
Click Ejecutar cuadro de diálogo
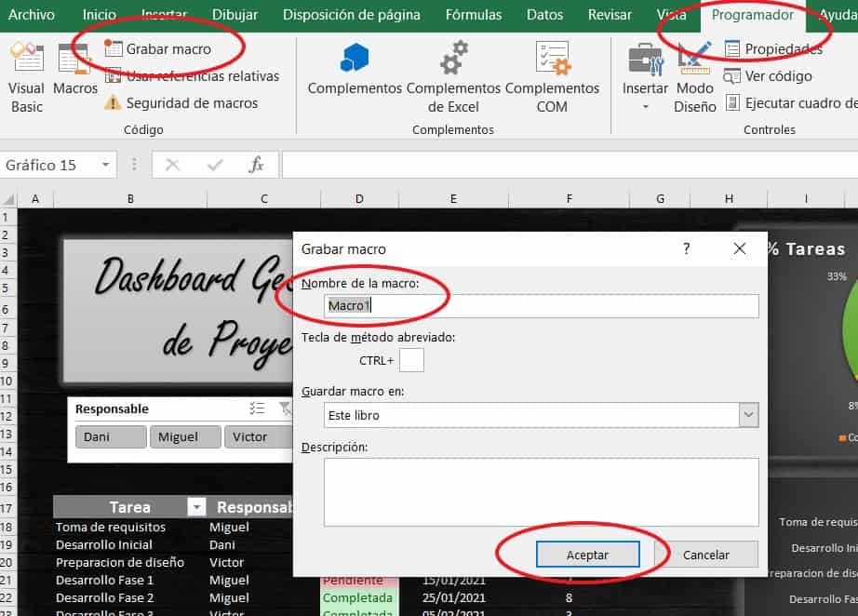click(791, 103)
